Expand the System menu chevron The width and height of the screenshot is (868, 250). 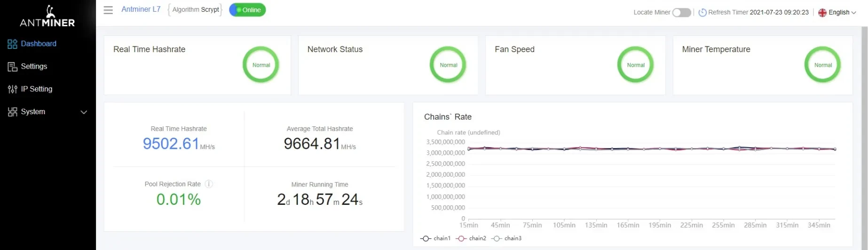[x=84, y=112]
